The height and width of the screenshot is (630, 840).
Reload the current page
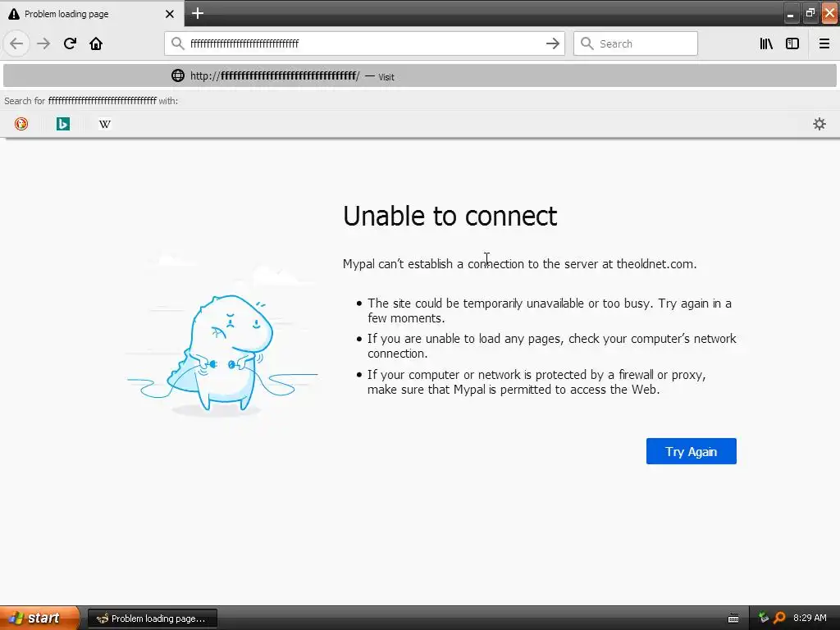tap(70, 43)
